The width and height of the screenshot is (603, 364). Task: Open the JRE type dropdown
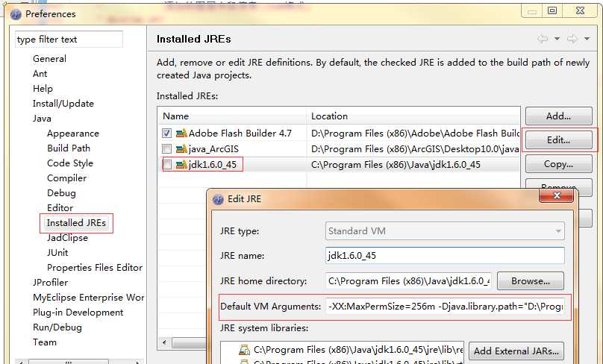tap(445, 231)
